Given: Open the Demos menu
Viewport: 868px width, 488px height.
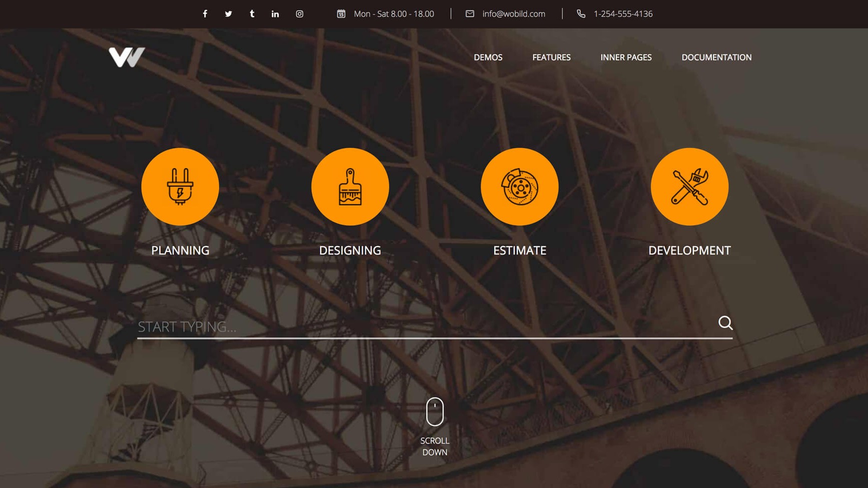Looking at the screenshot, I should coord(488,57).
